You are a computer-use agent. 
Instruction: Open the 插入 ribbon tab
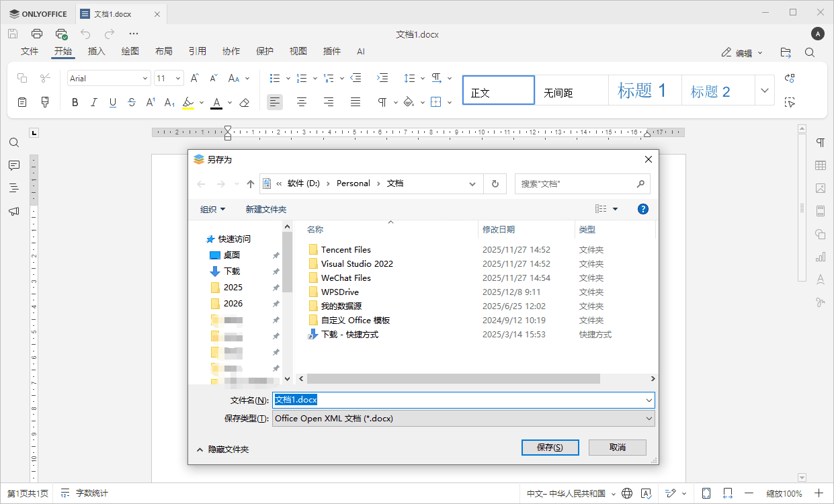[x=97, y=51]
